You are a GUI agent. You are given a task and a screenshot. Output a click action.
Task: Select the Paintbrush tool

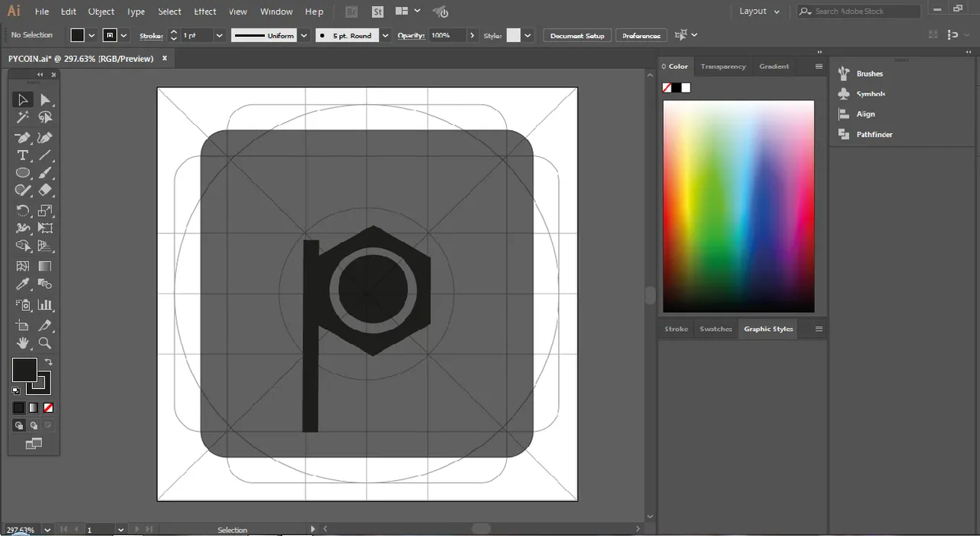(x=45, y=173)
